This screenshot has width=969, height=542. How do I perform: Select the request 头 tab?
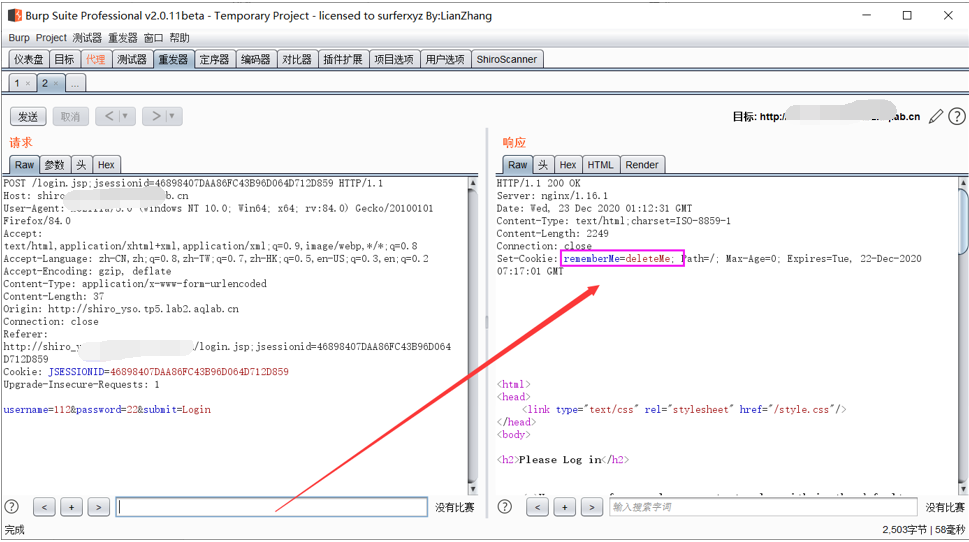pos(82,165)
